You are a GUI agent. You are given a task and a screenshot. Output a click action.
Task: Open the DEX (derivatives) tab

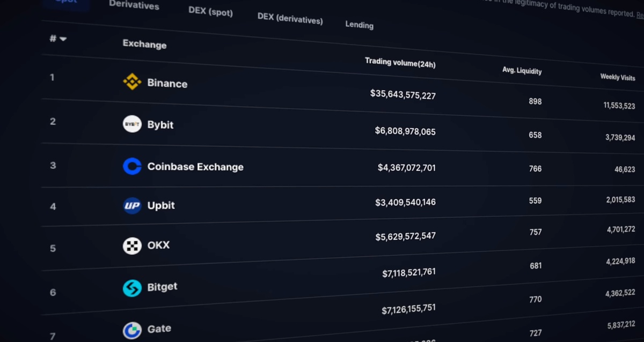tap(290, 18)
